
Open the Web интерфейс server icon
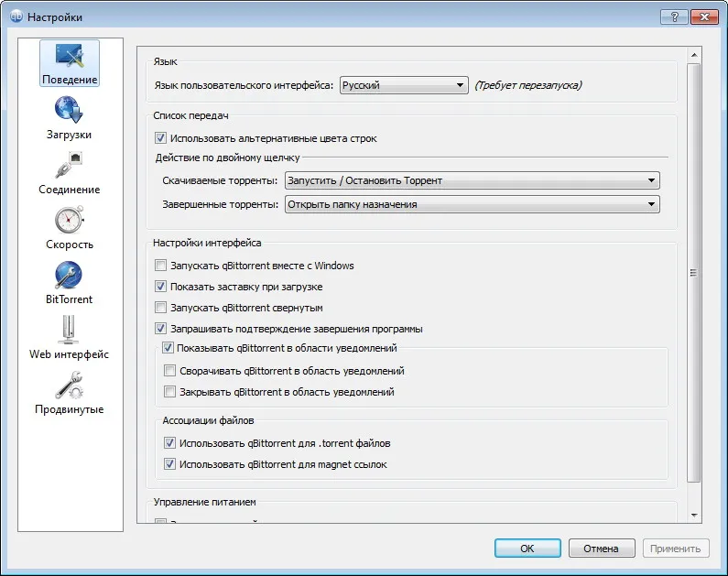pos(69,330)
